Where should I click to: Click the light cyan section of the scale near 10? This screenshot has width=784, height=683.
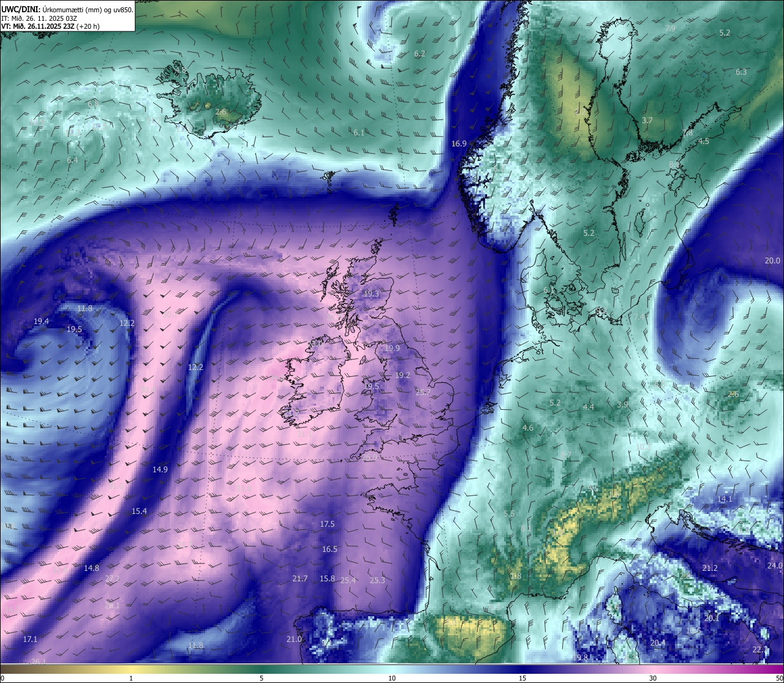pos(392,668)
